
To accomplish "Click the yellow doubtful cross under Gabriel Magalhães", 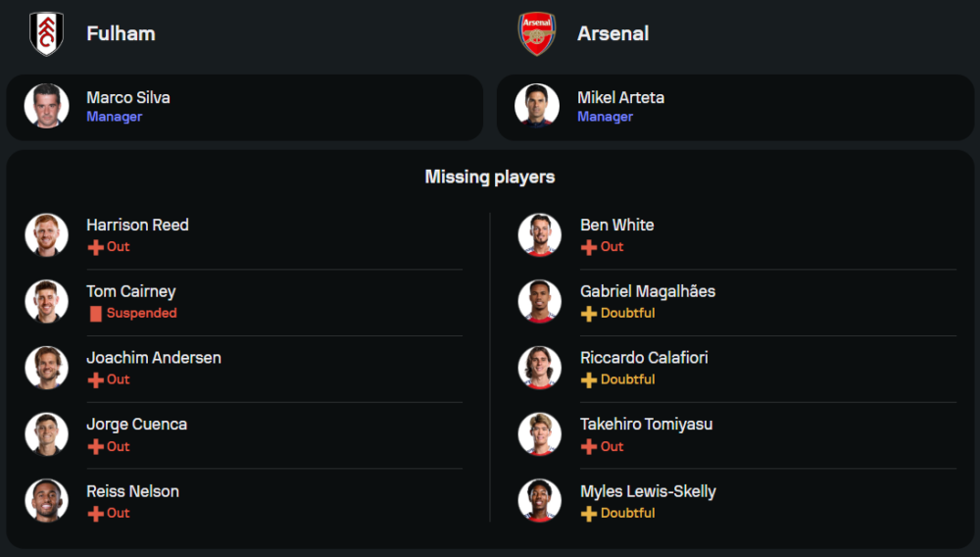I will coord(589,314).
